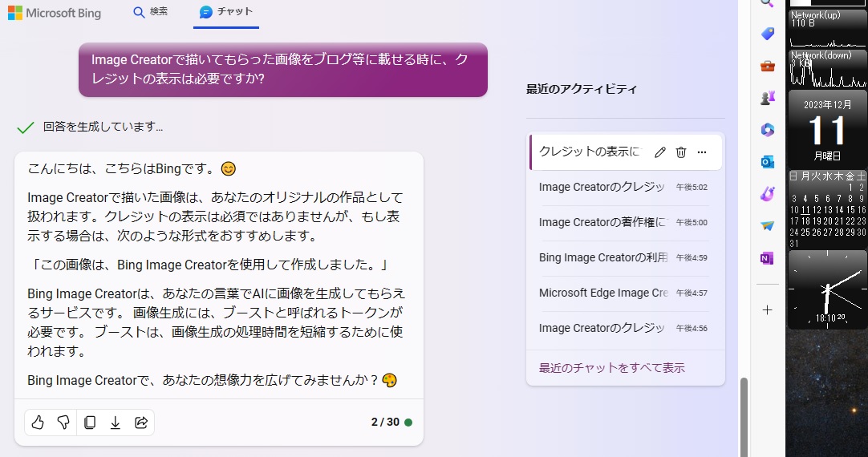The width and height of the screenshot is (868, 457).
Task: Share the response with share icon
Action: (141, 423)
